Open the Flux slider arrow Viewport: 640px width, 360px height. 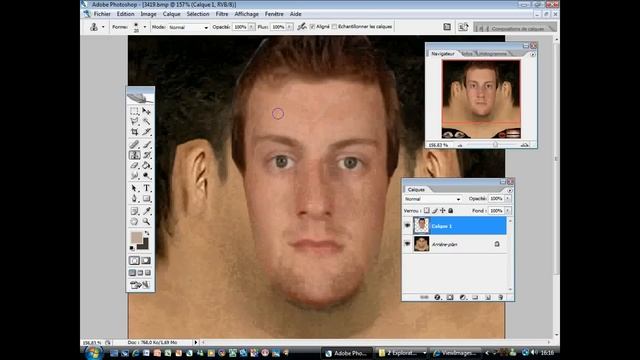[289, 27]
